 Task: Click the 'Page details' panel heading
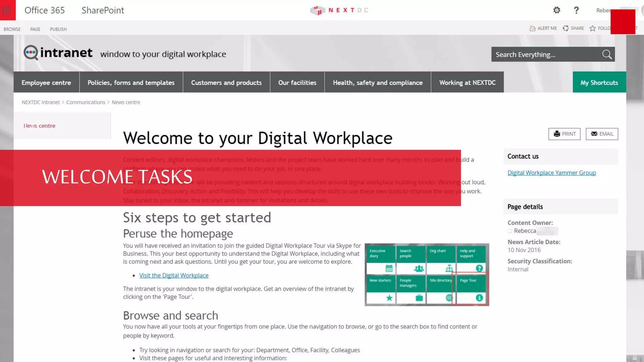[525, 206]
